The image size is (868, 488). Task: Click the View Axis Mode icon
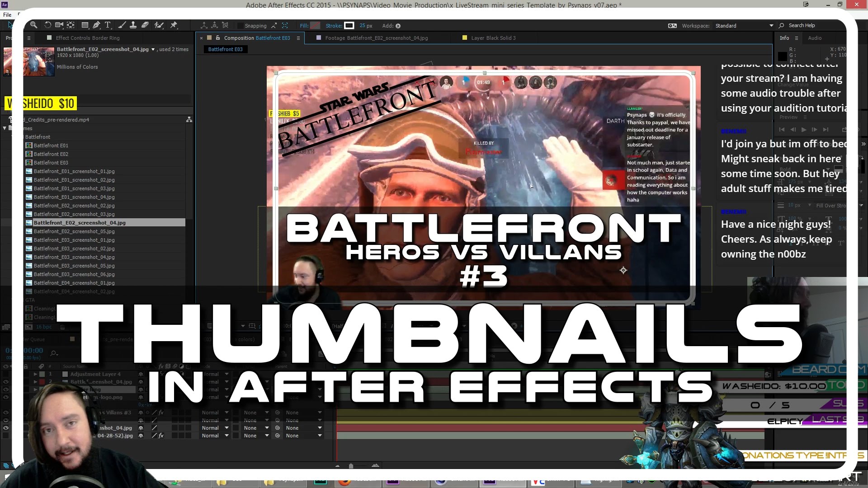tap(225, 25)
